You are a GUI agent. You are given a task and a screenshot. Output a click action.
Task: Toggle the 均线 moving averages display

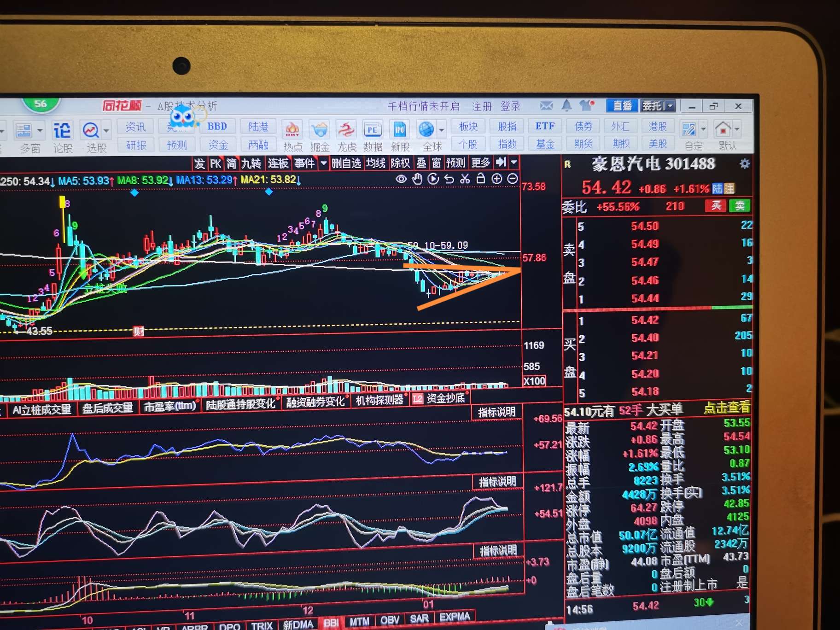point(375,163)
